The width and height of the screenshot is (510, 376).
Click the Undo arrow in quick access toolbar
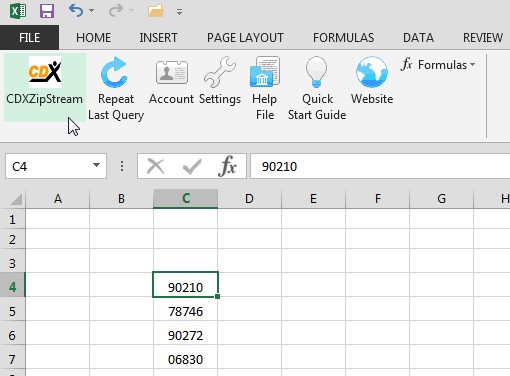point(76,11)
